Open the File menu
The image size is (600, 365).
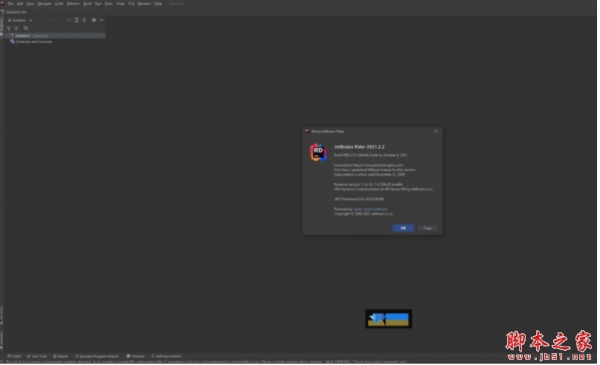coord(11,3)
